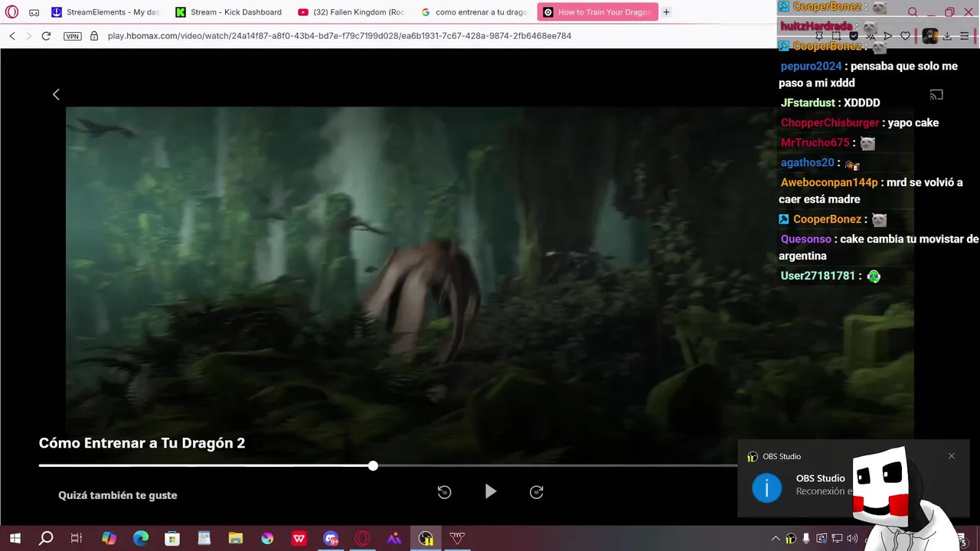Open the browser downloads panel
Image resolution: width=980 pixels, height=551 pixels.
[947, 36]
